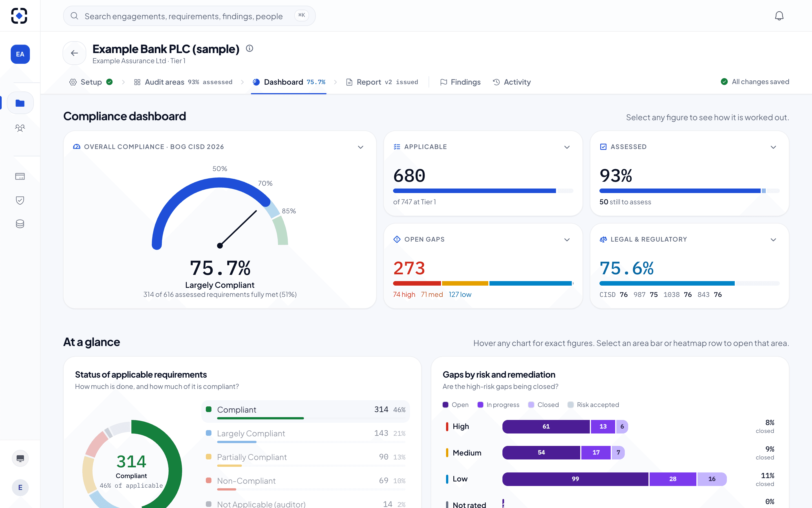This screenshot has height=508, width=812.
Task: Click the info icon beside Example Bank PLC
Action: [249, 48]
